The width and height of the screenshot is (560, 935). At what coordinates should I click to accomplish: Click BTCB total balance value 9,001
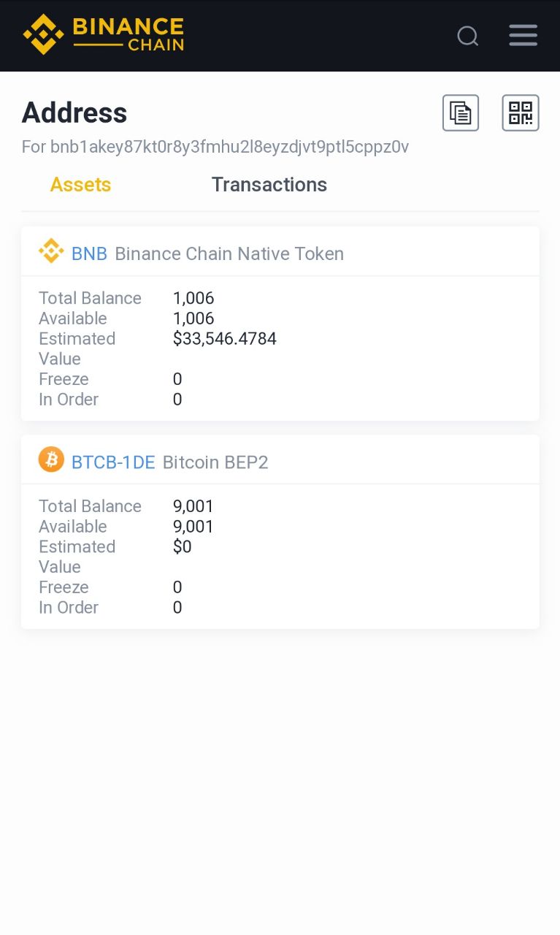(x=193, y=506)
